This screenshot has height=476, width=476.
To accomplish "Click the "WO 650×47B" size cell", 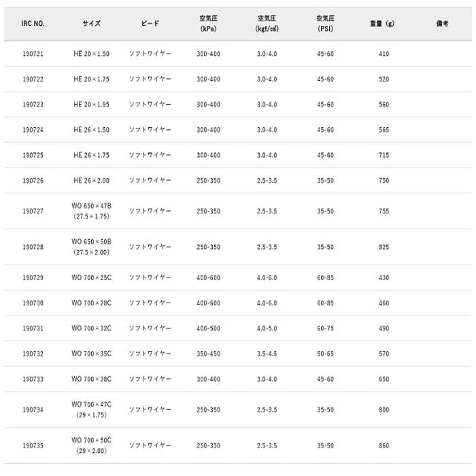I will click(91, 206).
